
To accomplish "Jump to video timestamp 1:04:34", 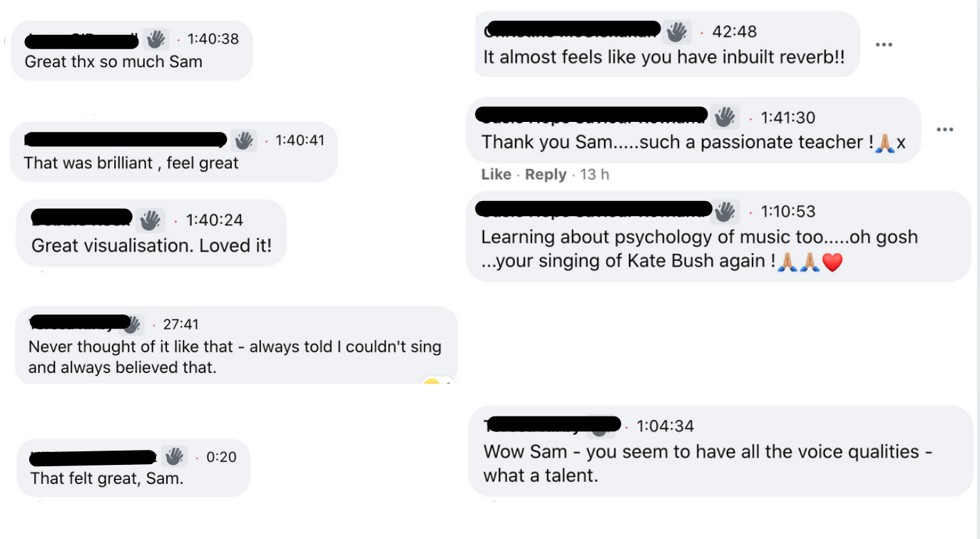I will (x=665, y=426).
